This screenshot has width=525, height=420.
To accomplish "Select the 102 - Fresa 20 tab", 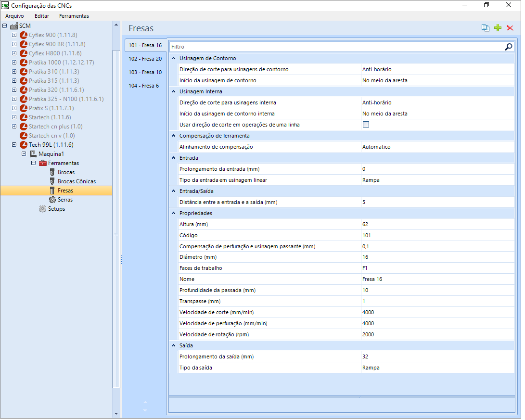I will pos(146,59).
